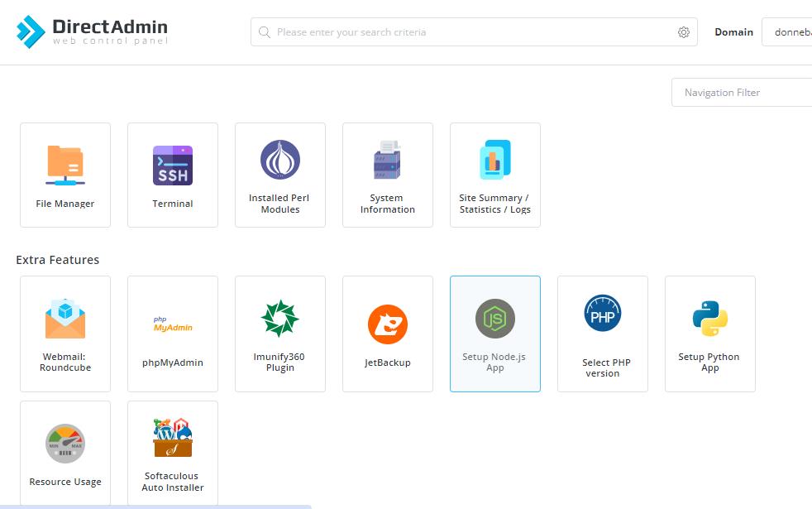Click the Imunify360 Plugin label
Viewport: 812px width, 509px height.
(x=279, y=362)
